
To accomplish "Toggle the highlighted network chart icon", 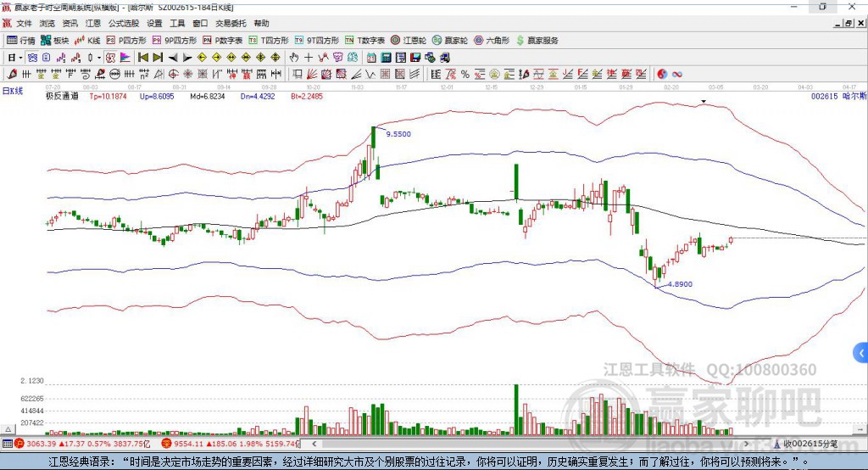I will coord(32,58).
